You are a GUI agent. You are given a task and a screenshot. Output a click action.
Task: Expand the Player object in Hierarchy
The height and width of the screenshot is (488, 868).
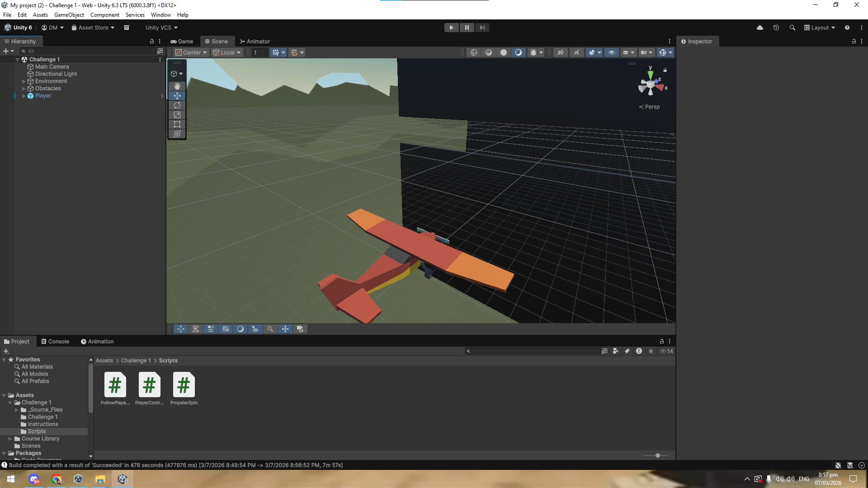click(x=24, y=96)
